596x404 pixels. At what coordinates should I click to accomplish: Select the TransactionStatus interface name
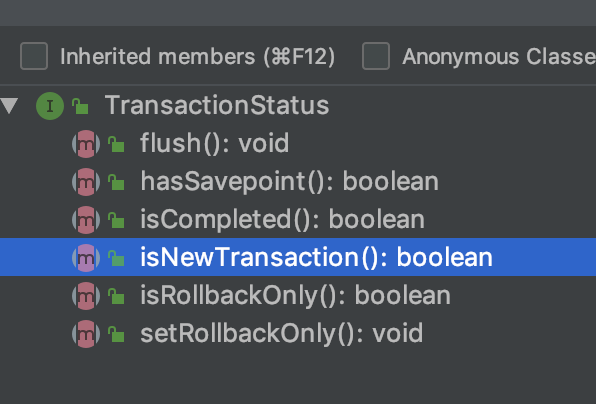point(217,105)
